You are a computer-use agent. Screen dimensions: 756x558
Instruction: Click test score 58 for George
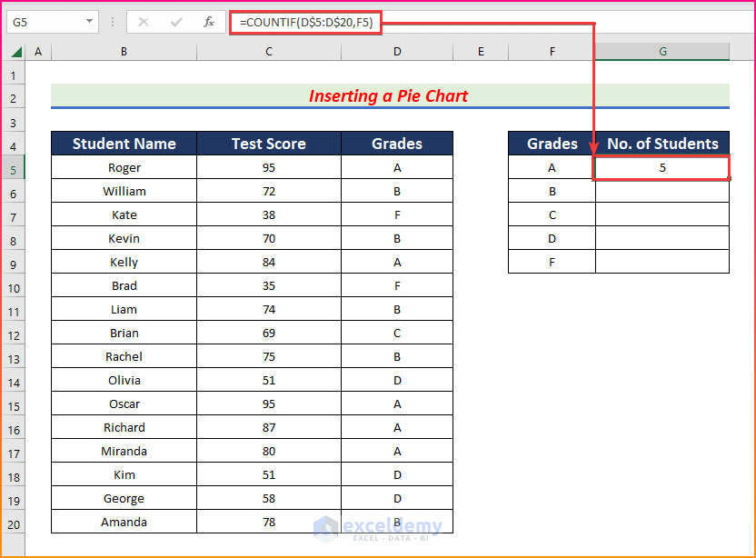(269, 498)
